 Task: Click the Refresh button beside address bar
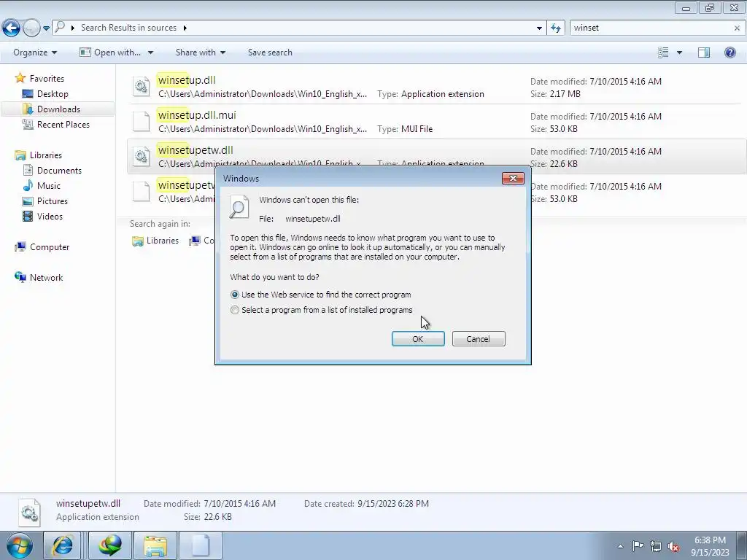coord(555,28)
